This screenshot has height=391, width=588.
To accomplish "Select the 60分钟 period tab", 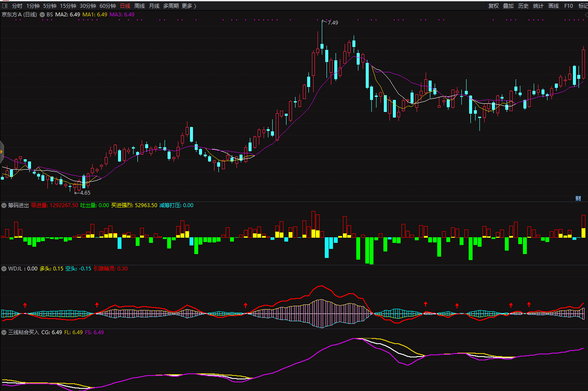I will tap(108, 6).
